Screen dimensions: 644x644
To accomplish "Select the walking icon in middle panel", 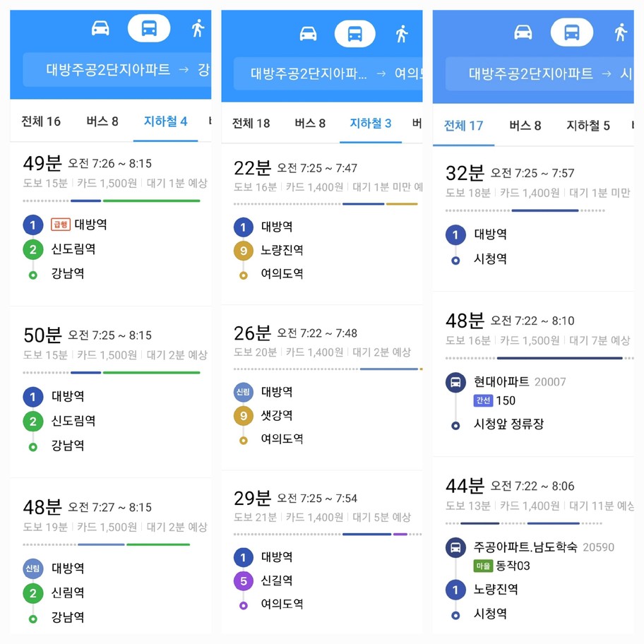I will 402,34.
